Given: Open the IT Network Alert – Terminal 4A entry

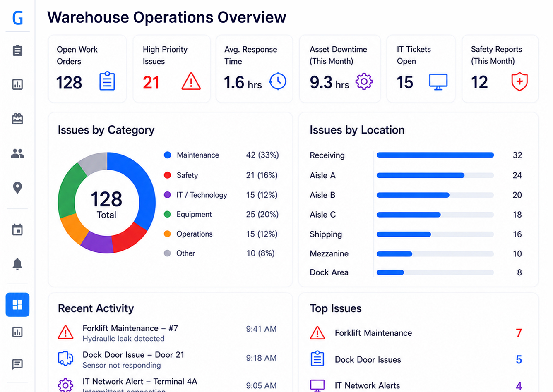Looking at the screenshot, I should (167, 385).
